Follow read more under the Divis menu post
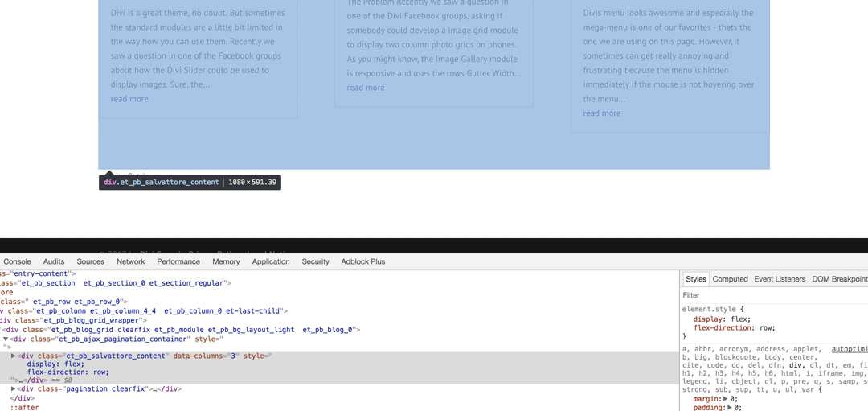The height and width of the screenshot is (411, 868). (x=602, y=113)
